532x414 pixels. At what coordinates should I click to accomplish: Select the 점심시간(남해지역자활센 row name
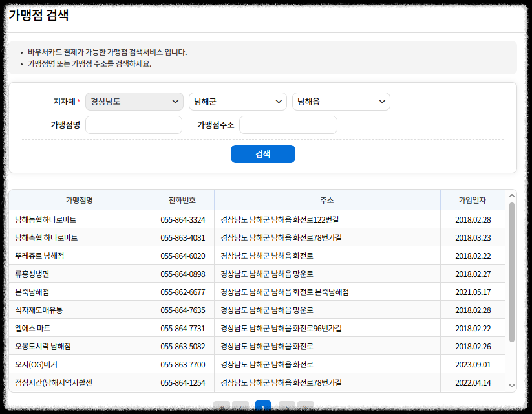click(x=54, y=383)
